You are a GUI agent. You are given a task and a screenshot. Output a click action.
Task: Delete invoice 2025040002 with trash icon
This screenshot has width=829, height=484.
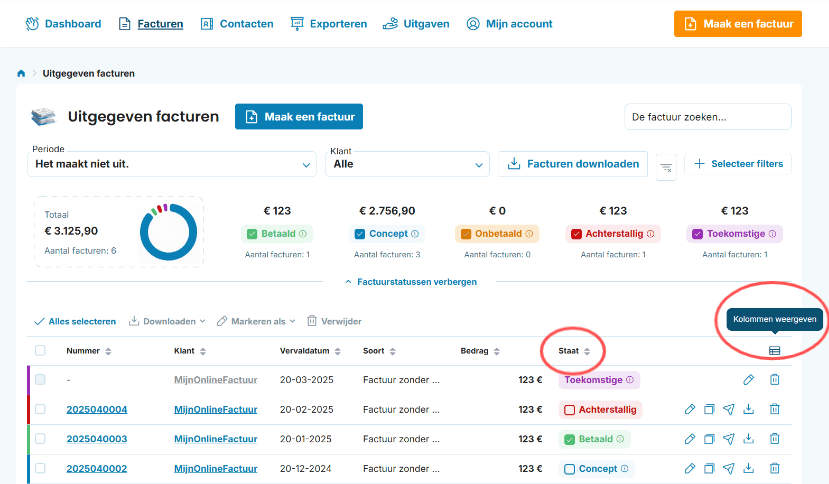point(775,469)
